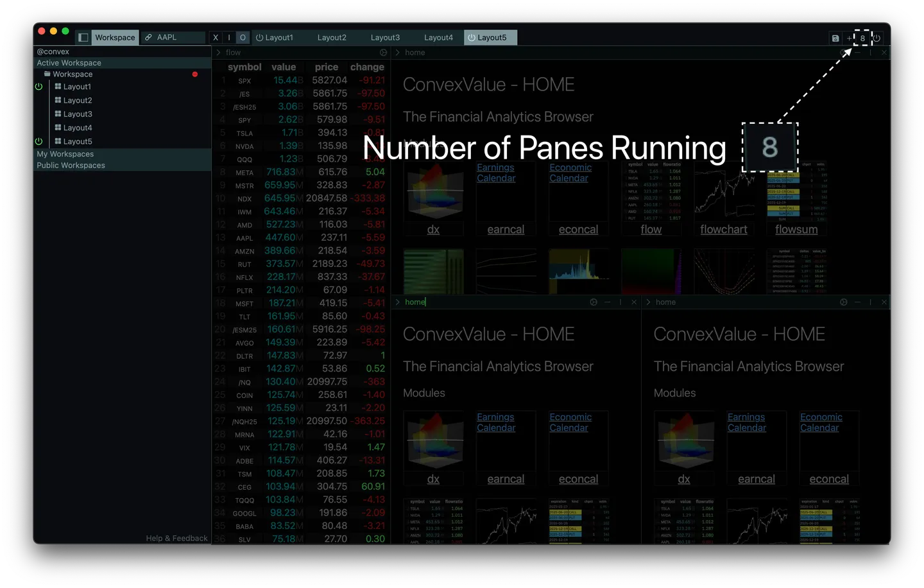Toggle the green power icon beside Layout1
Viewport: 924px width, 588px height.
pyautogui.click(x=39, y=87)
